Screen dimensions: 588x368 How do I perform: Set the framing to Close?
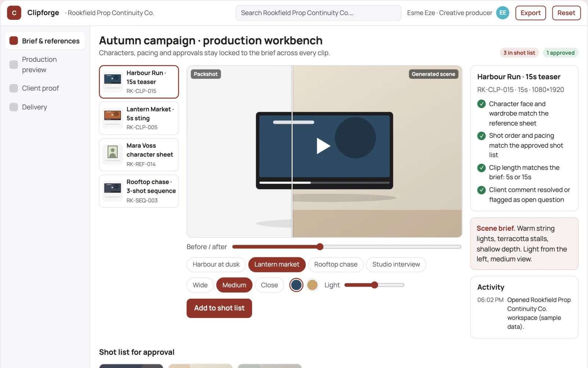(269, 285)
